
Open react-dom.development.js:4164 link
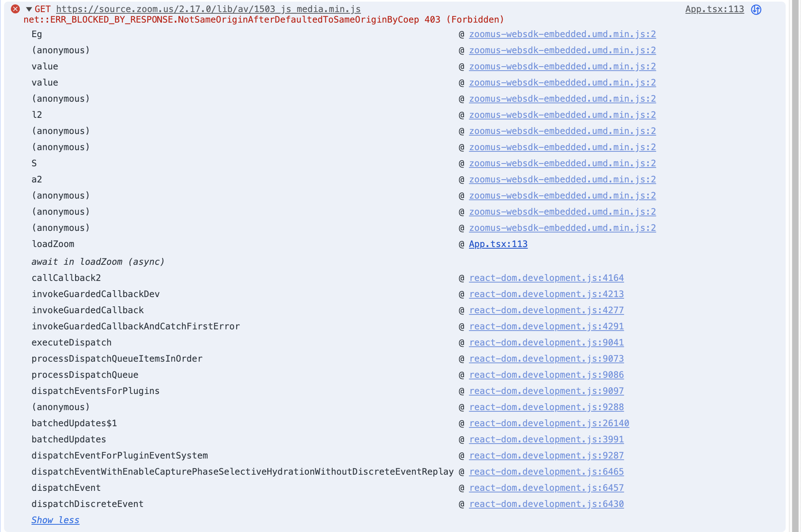click(546, 278)
